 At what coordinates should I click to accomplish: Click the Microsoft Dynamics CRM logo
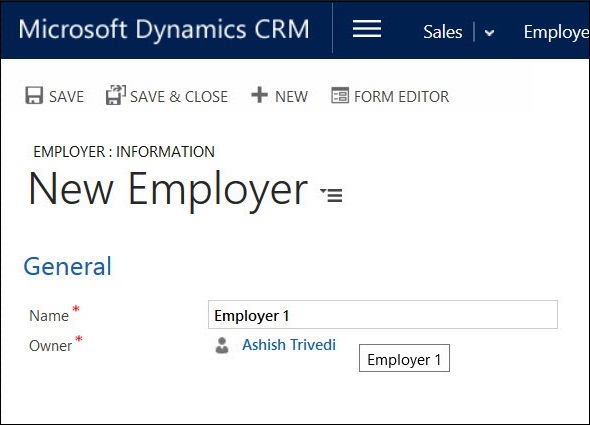tap(164, 29)
